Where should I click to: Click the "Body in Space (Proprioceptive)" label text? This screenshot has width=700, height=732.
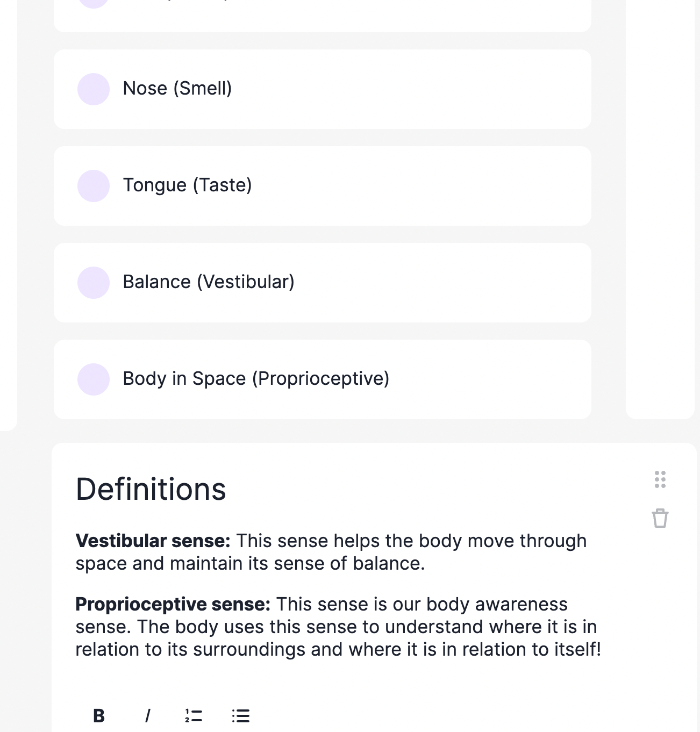click(256, 379)
